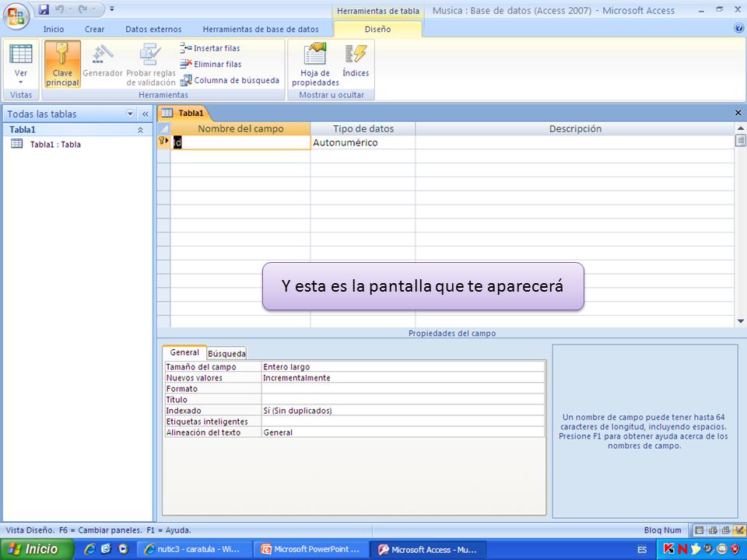
Task: Expand the Todas las tablas dropdown
Action: coord(130,114)
